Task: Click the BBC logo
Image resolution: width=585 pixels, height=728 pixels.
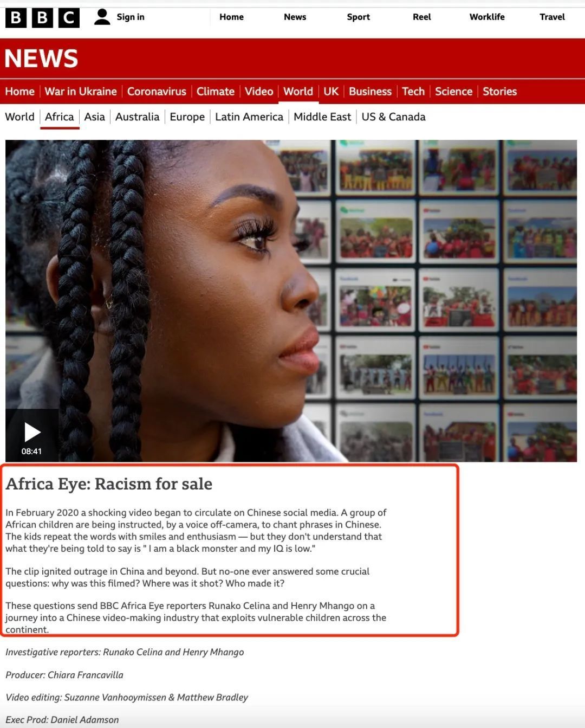Action: pyautogui.click(x=42, y=18)
